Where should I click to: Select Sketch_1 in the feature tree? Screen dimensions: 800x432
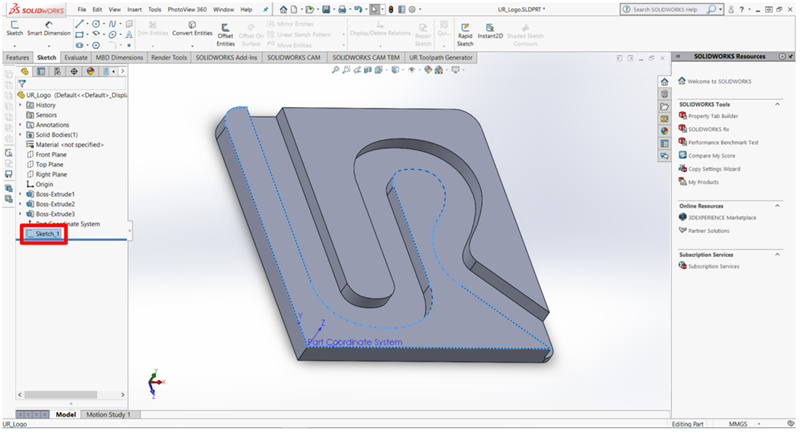(44, 234)
